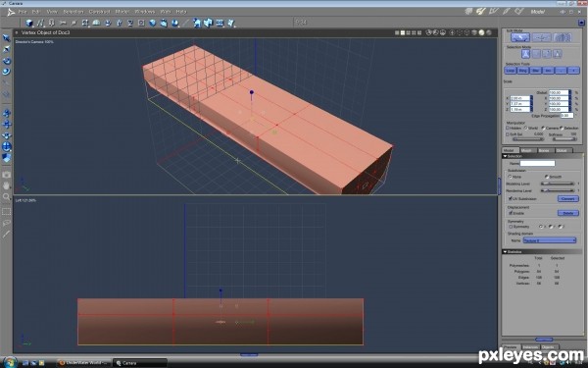The height and width of the screenshot is (368, 588).
Task: Open the Construct menu
Action: [x=99, y=12]
